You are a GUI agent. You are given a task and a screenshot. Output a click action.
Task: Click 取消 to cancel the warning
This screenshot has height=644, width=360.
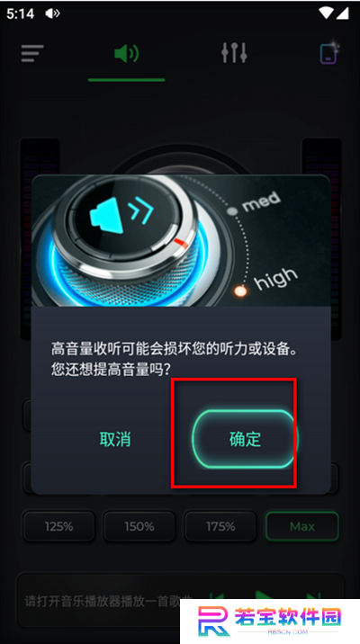tap(115, 439)
